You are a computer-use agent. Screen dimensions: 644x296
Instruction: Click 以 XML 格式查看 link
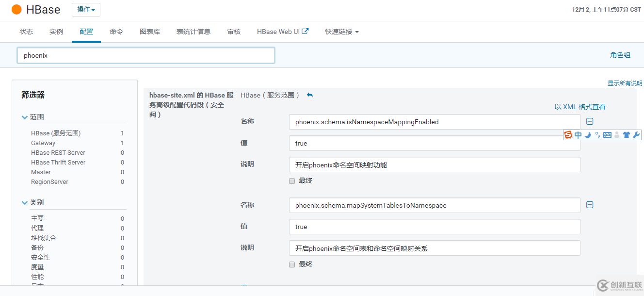coord(580,107)
